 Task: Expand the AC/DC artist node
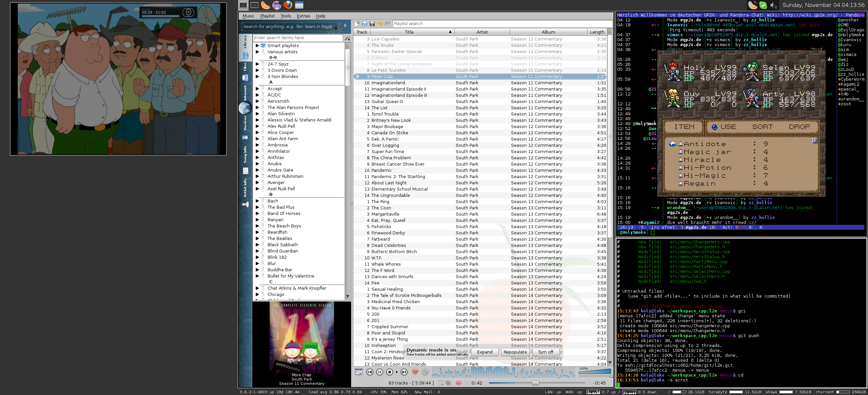[257, 95]
